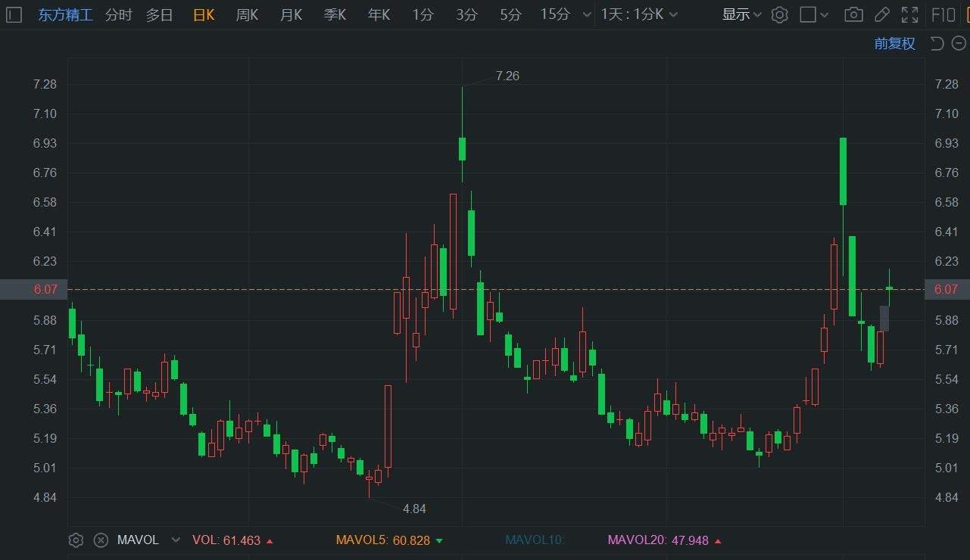Open F10 company info
The width and height of the screenshot is (970, 560).
(x=943, y=14)
